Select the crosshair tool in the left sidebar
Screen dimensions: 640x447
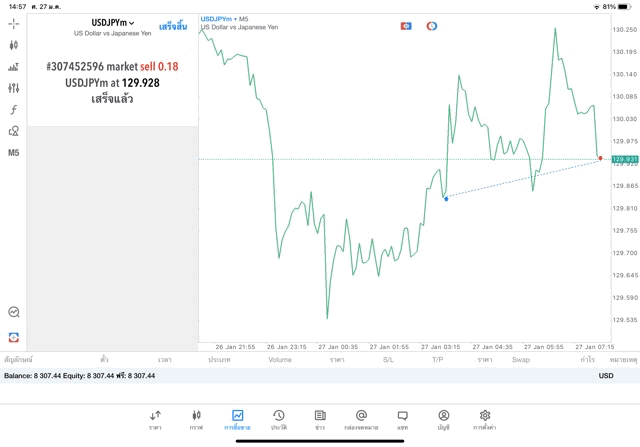tap(13, 24)
